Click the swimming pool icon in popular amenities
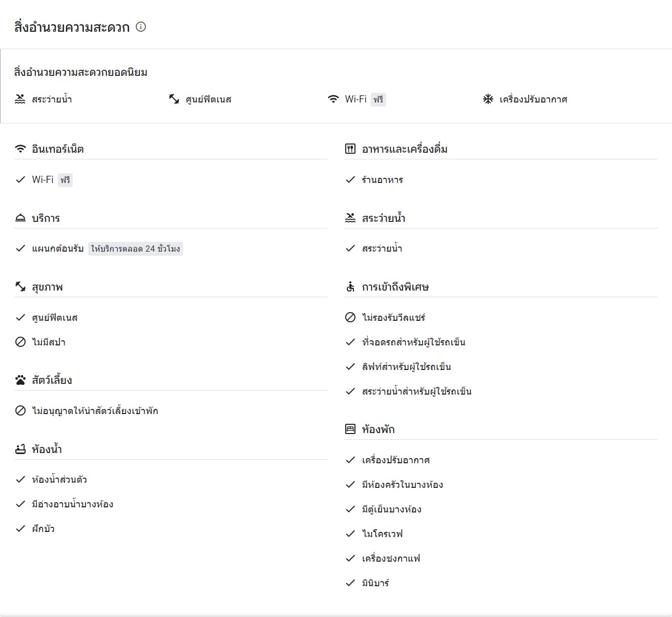Screen dimensions: 672x617 click(20, 99)
